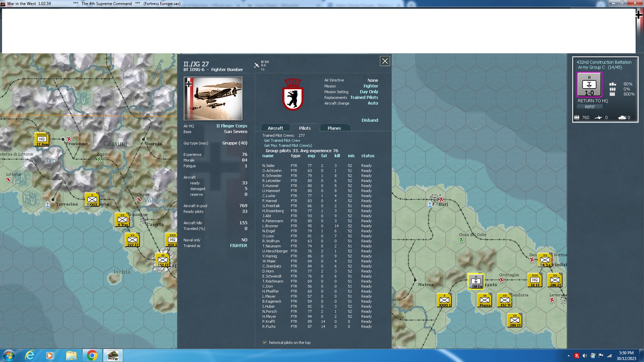
Task: Select the IT Arm HQ counter near Frosinone
Action: coord(42,139)
